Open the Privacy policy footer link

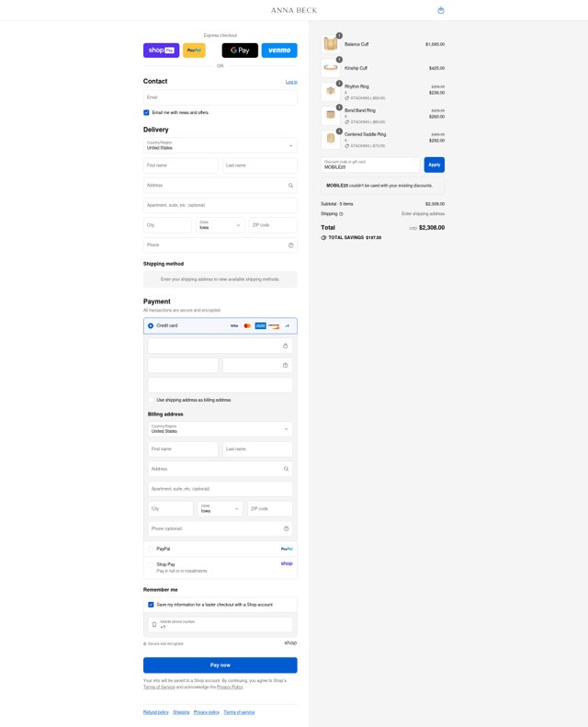coord(206,712)
